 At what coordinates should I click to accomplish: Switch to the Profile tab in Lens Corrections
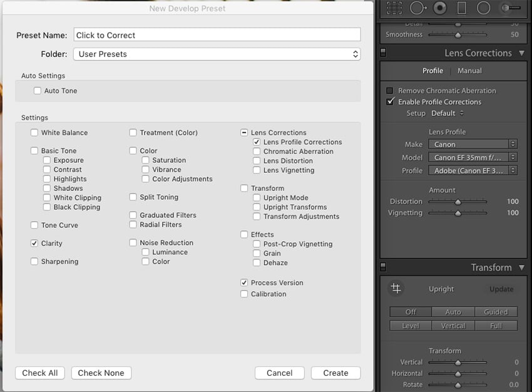pyautogui.click(x=432, y=71)
